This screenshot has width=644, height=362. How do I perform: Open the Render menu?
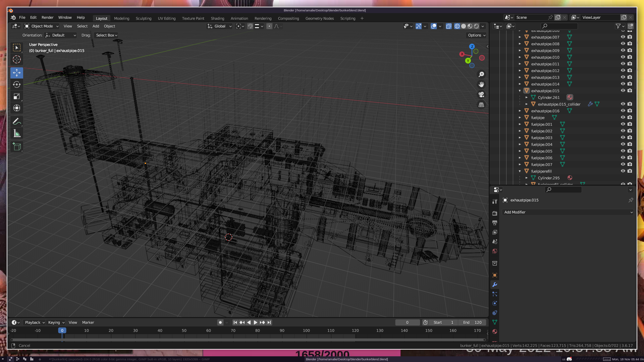point(47,17)
